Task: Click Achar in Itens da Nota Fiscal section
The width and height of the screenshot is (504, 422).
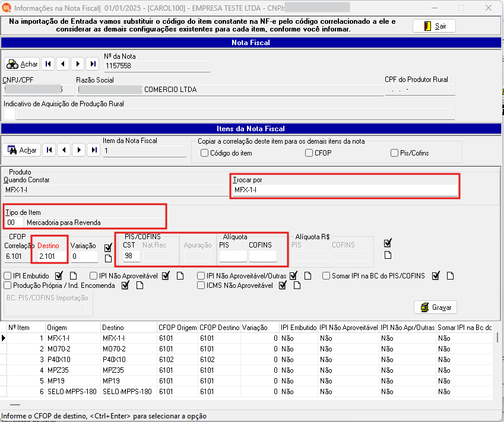Action: [x=21, y=150]
